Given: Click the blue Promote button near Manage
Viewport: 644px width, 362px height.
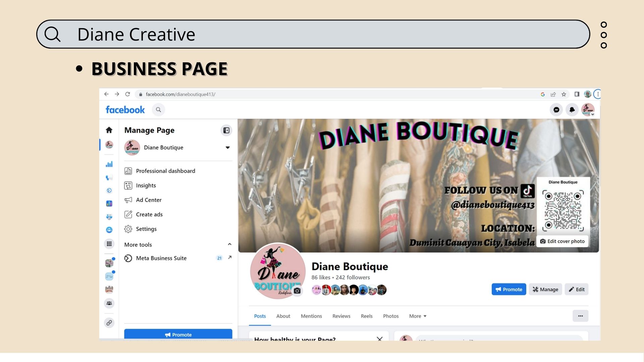Looking at the screenshot, I should point(508,289).
